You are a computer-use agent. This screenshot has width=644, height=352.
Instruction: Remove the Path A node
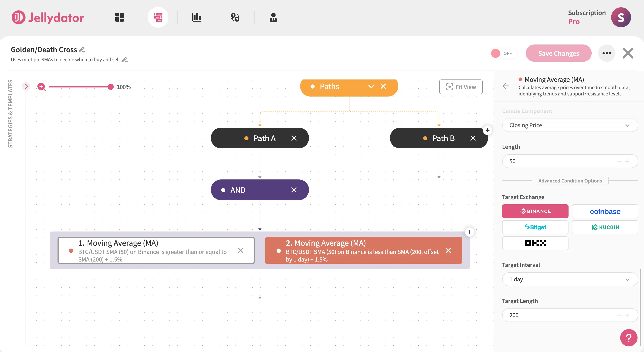point(294,138)
